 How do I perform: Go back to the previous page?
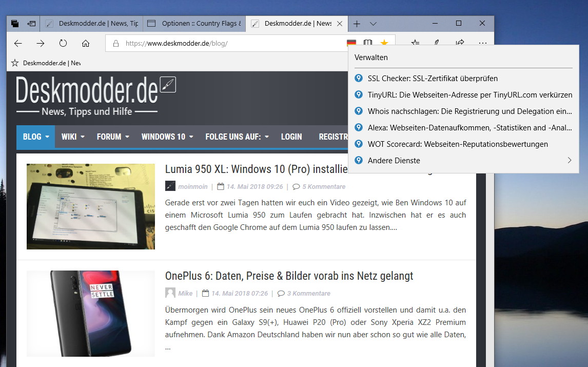point(18,44)
